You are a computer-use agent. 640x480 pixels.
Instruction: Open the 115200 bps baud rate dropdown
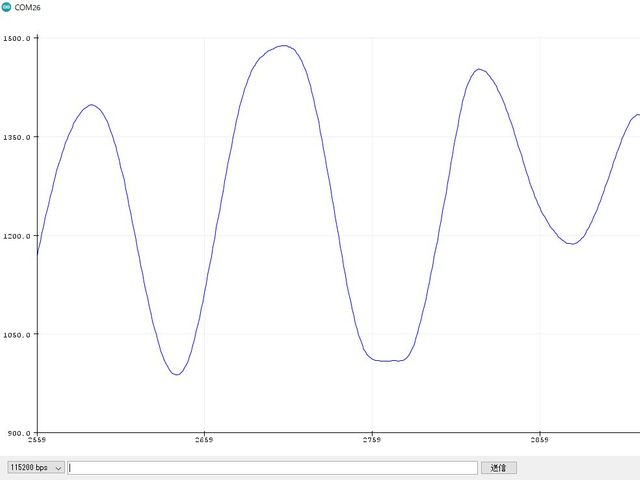[x=35, y=467]
